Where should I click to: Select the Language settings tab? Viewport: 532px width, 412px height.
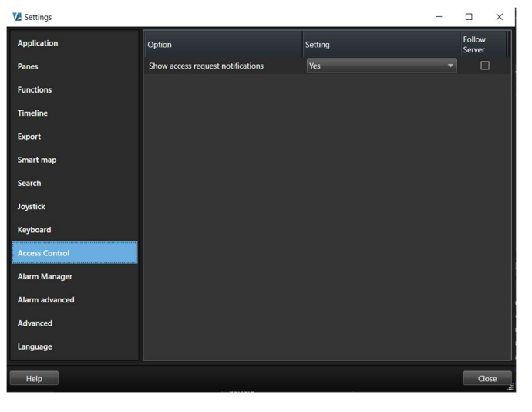pos(35,346)
